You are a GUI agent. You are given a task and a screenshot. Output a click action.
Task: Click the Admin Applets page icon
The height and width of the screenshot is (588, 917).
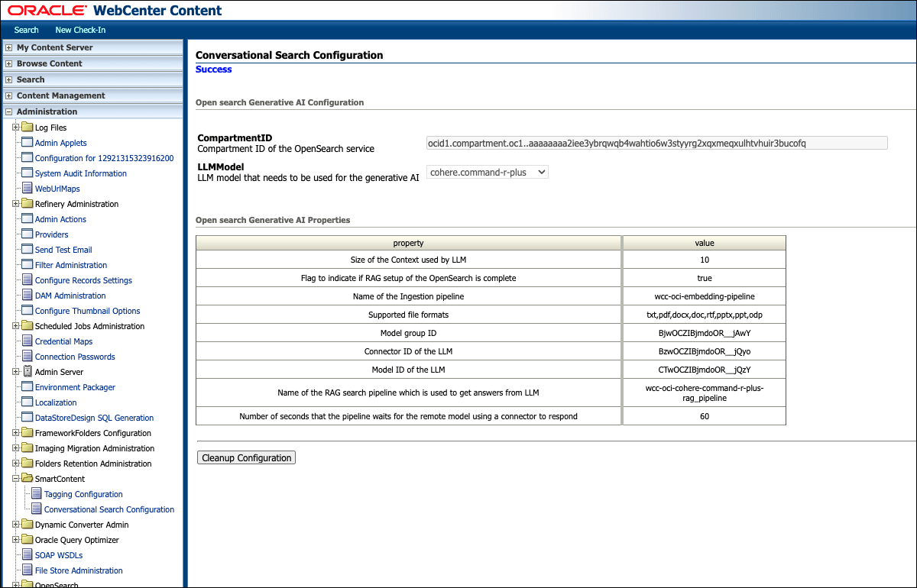[28, 143]
